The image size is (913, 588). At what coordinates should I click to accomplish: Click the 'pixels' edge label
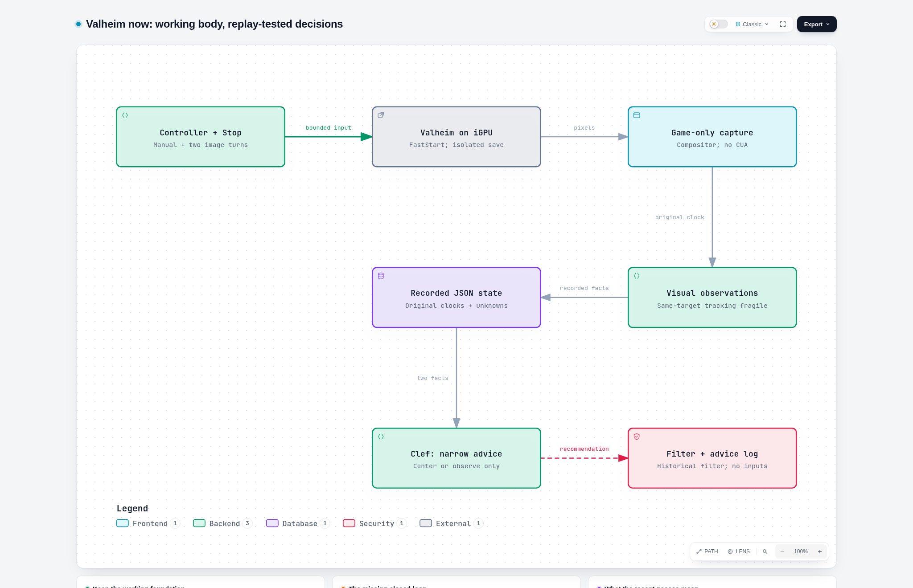tap(584, 128)
